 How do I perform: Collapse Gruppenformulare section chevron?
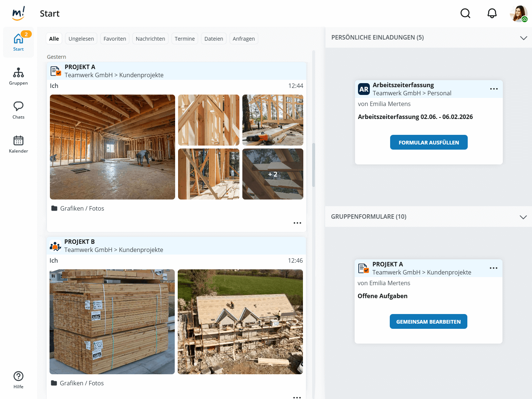click(523, 217)
